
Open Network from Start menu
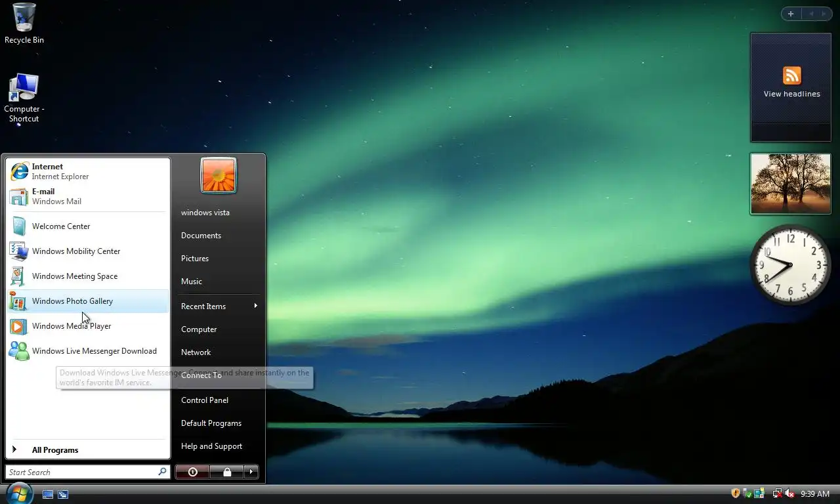click(219, 352)
